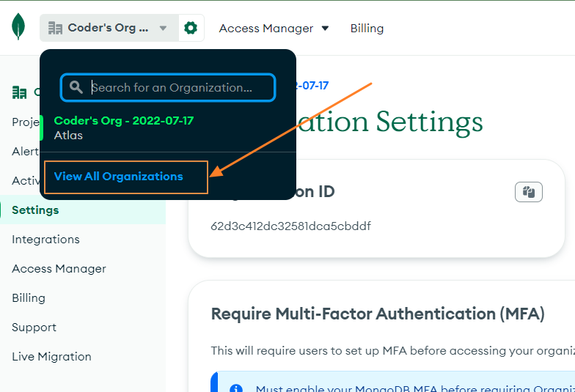This screenshot has width=575, height=392.
Task: Focus the Search for an Organization field
Action: (x=168, y=88)
